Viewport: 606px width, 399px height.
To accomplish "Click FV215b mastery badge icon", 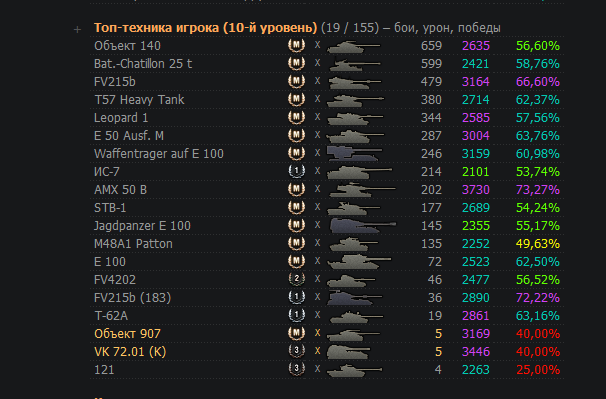I will [x=296, y=81].
